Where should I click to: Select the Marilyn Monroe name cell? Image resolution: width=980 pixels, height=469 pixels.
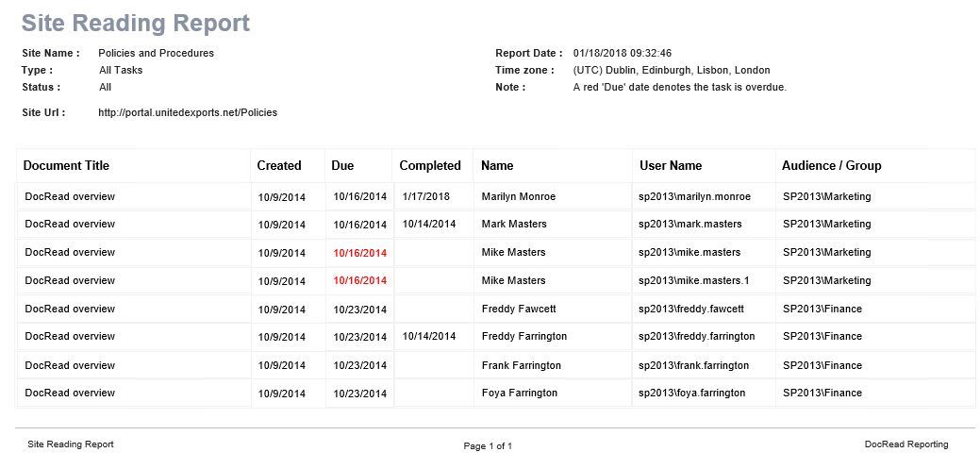click(x=518, y=196)
